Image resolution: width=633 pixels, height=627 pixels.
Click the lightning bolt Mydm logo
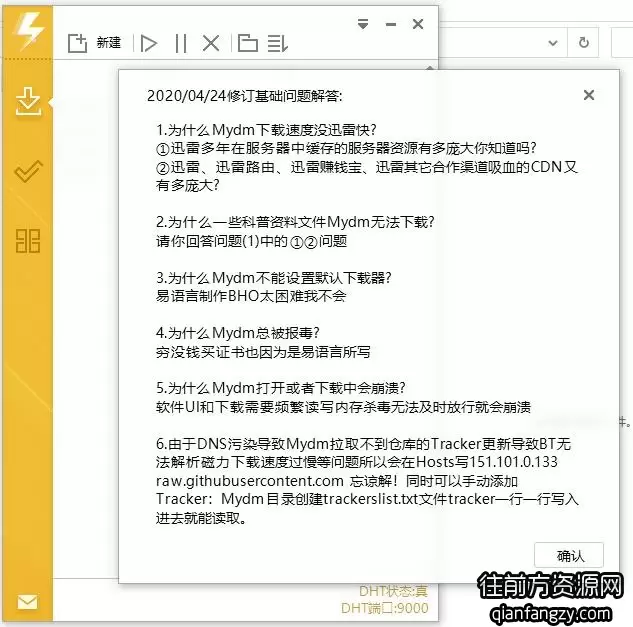coord(29,30)
